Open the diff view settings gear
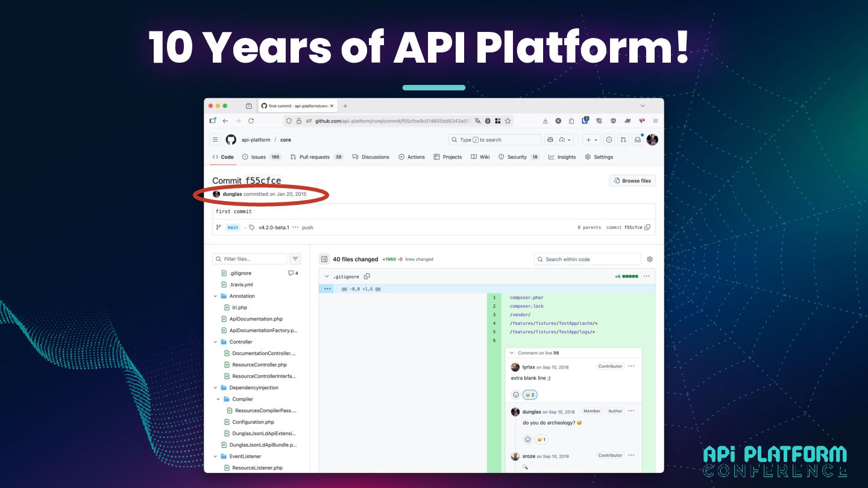 650,259
